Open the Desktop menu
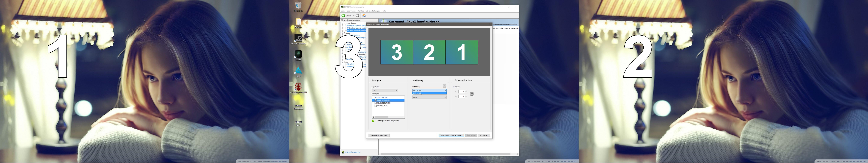 pyautogui.click(x=361, y=11)
